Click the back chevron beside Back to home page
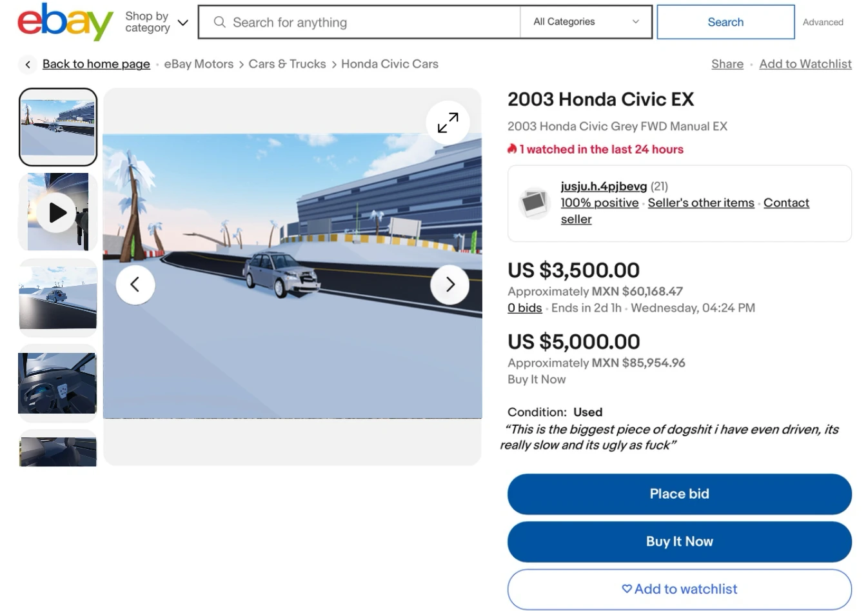868x611 pixels. pyautogui.click(x=28, y=65)
